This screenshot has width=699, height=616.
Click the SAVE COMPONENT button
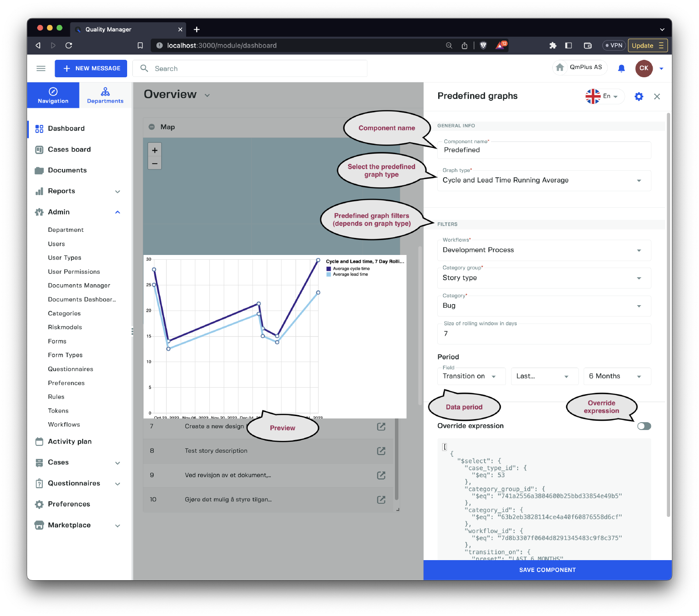click(547, 570)
